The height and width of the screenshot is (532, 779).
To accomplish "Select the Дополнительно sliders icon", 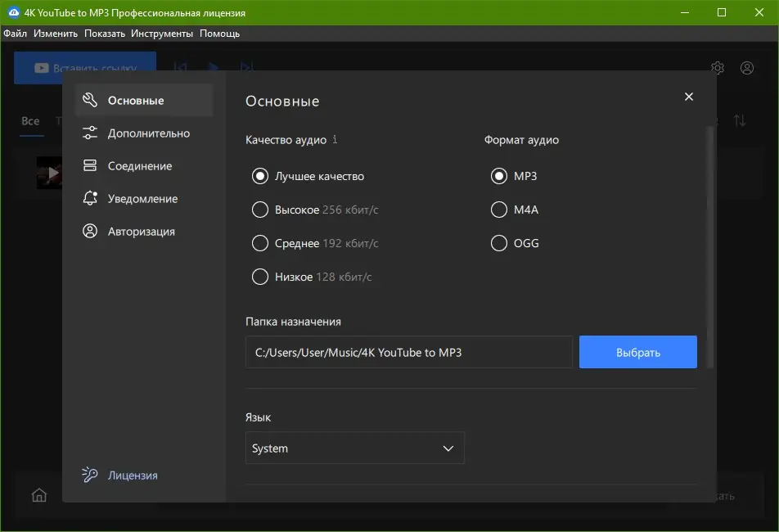I will pos(90,133).
